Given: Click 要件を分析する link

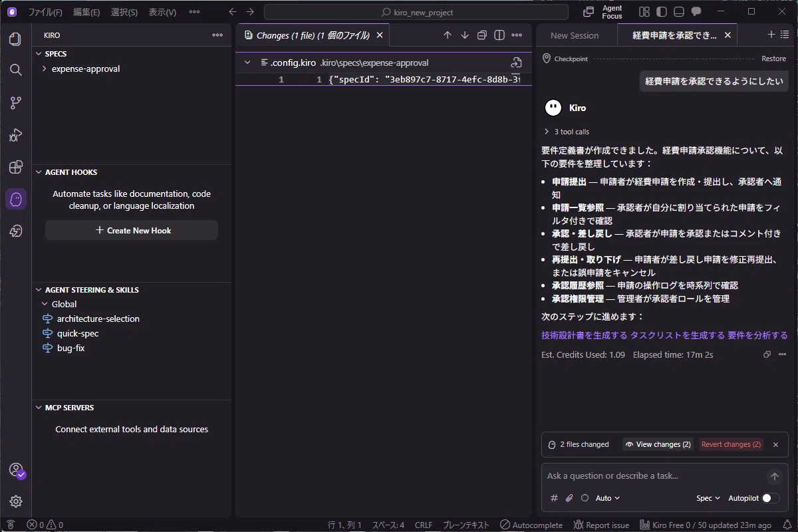Looking at the screenshot, I should pos(757,335).
